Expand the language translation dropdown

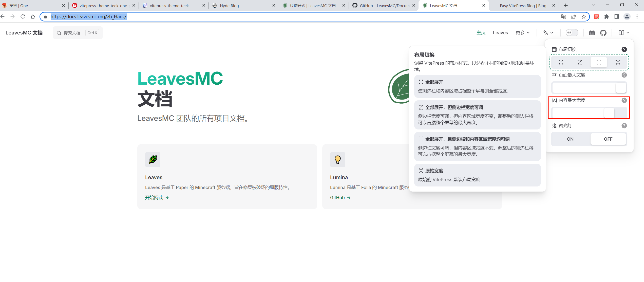click(548, 33)
